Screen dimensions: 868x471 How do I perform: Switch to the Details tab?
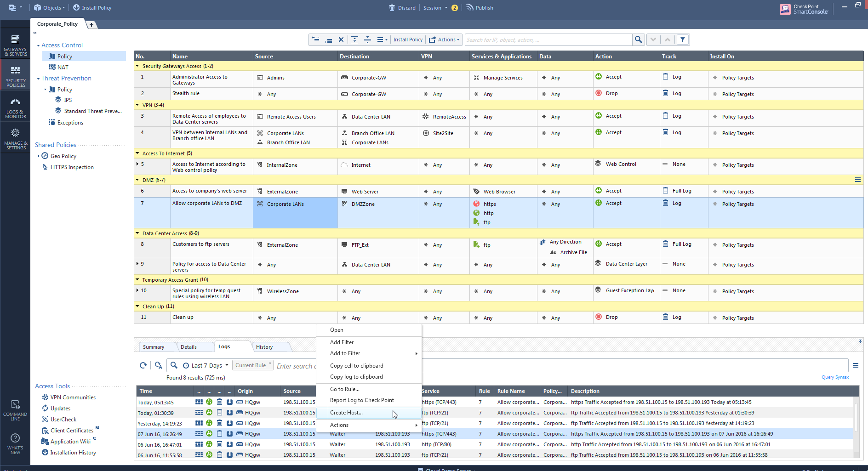(x=188, y=347)
